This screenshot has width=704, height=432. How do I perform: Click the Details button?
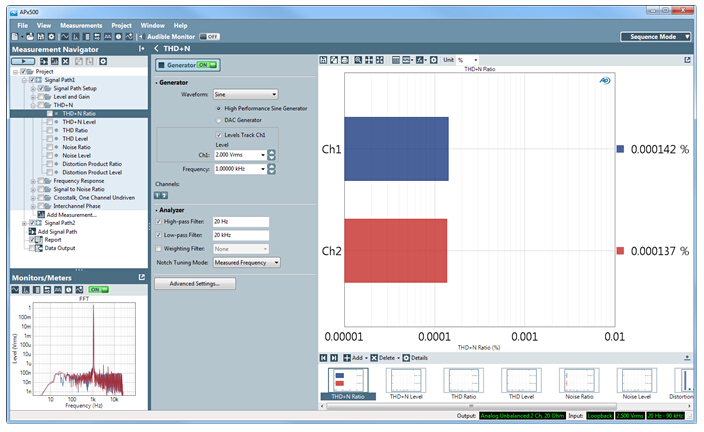point(415,358)
